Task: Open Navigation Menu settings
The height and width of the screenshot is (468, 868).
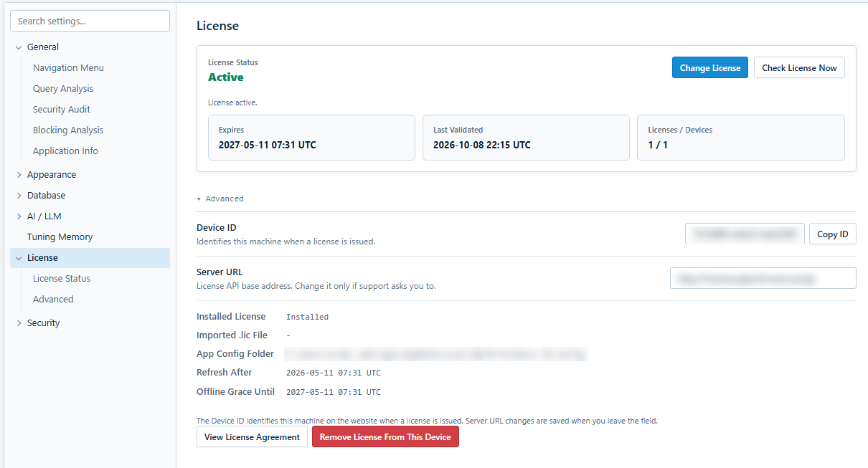Action: pyautogui.click(x=68, y=68)
